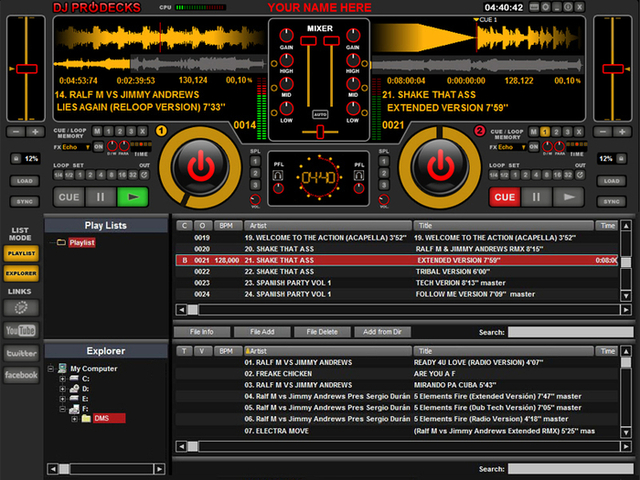Click the links gear icon
640x480 pixels.
click(x=21, y=308)
